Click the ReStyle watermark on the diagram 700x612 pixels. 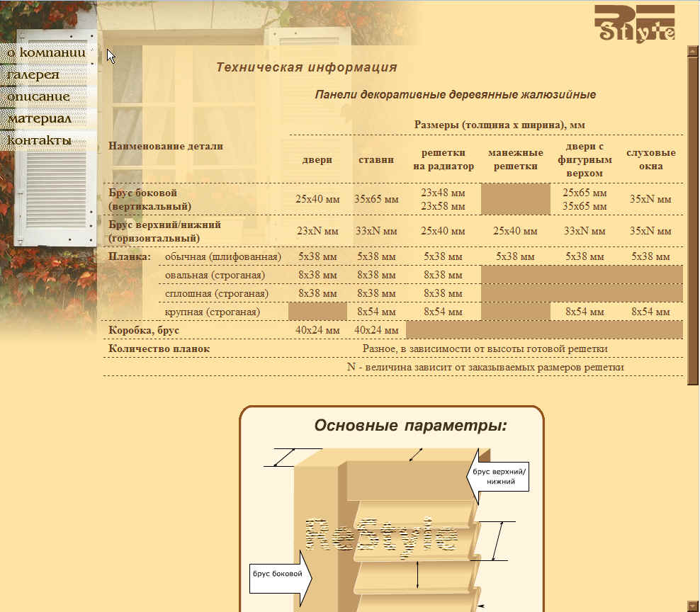tap(379, 535)
